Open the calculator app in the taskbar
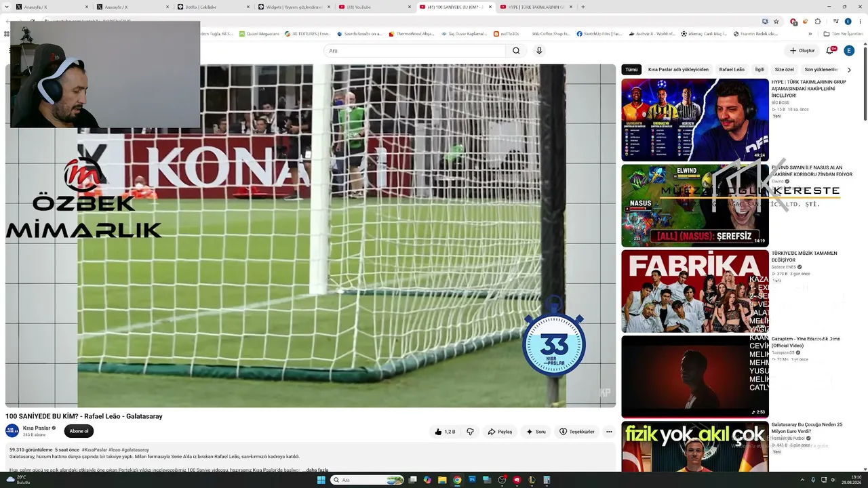The image size is (868, 488). [x=547, y=480]
